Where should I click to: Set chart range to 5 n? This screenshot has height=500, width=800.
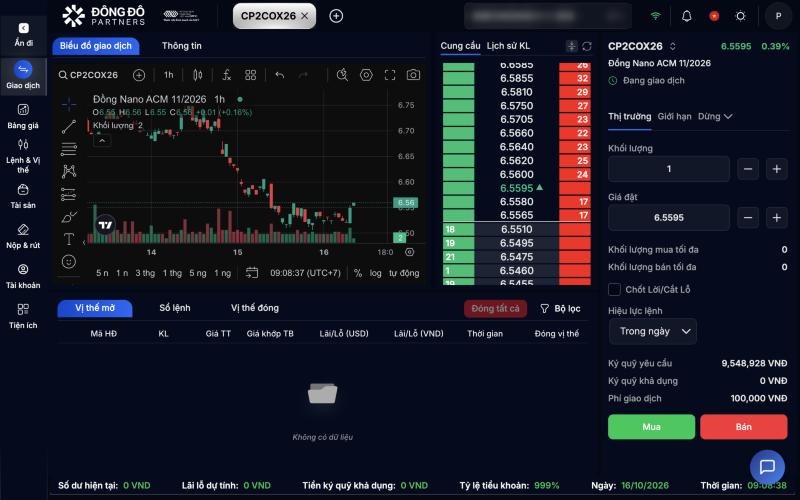pos(102,273)
